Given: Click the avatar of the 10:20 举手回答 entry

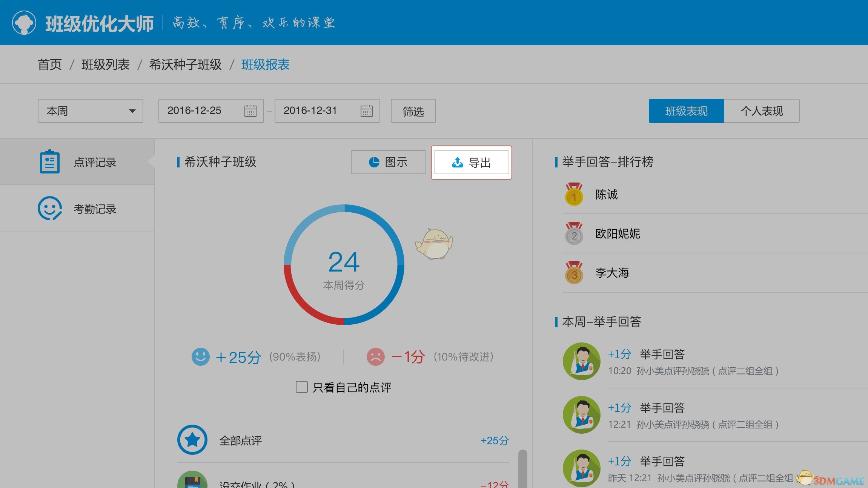Looking at the screenshot, I should 582,361.
